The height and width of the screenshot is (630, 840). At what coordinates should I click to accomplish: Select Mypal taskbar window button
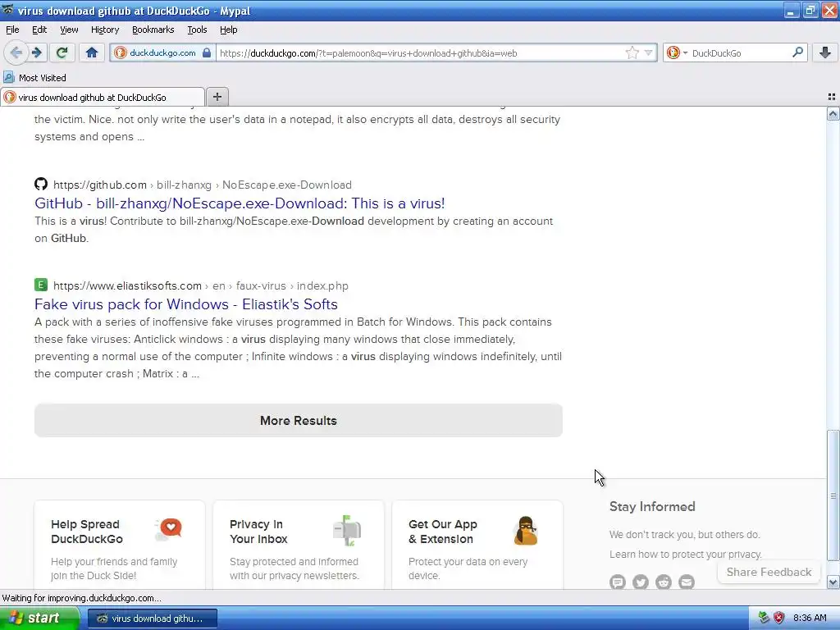pyautogui.click(x=152, y=619)
